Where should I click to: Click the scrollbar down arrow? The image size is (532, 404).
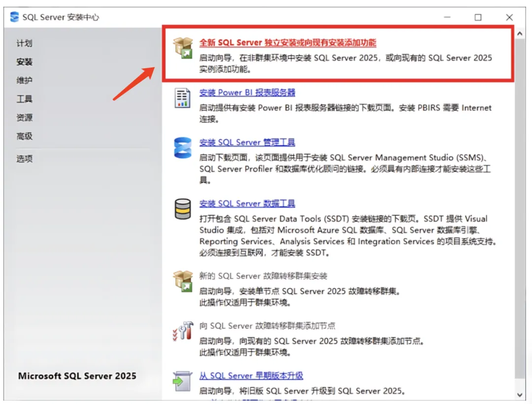(x=520, y=395)
